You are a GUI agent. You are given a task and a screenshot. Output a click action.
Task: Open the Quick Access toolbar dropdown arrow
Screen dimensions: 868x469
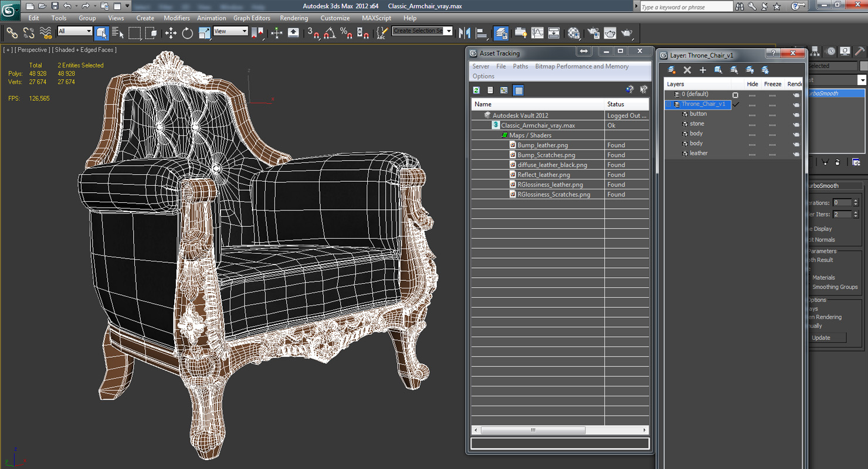[x=127, y=6]
